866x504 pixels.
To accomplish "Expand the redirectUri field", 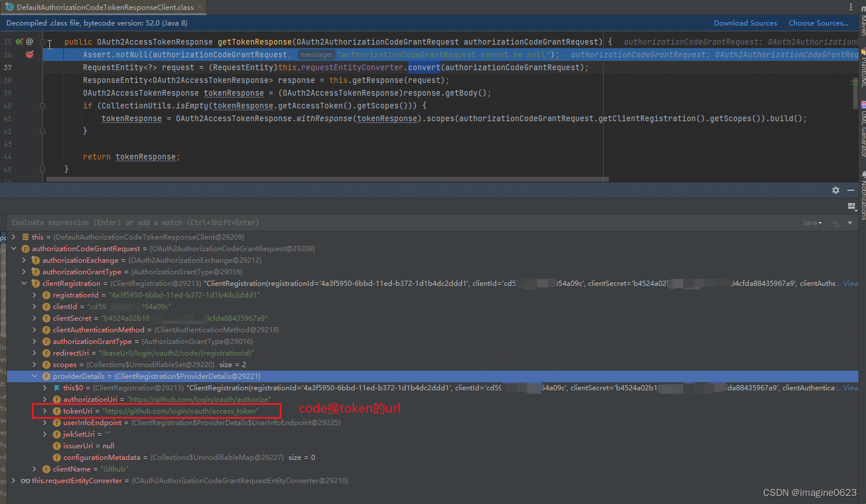I will click(34, 353).
